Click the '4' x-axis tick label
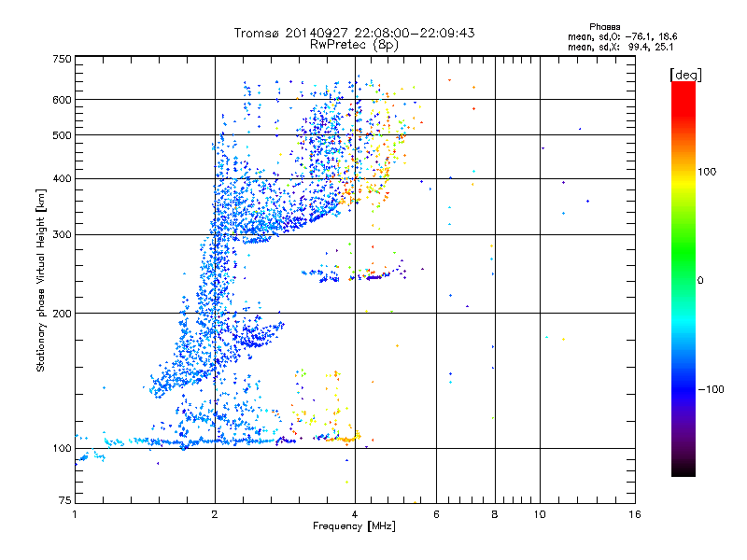 click(355, 514)
